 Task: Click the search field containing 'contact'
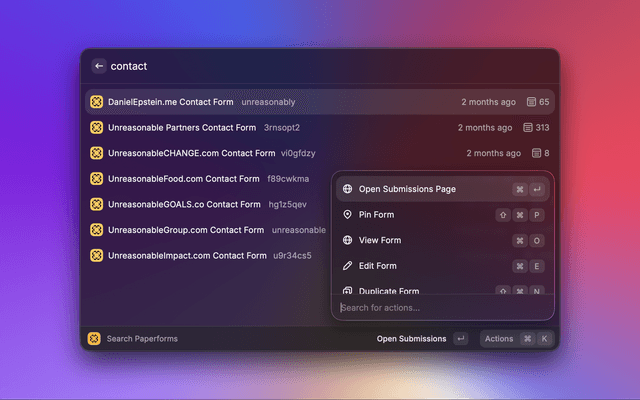click(x=300, y=66)
